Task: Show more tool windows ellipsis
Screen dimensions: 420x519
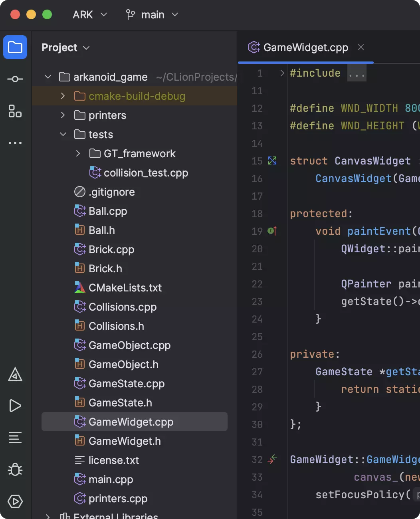Action: coord(15,143)
